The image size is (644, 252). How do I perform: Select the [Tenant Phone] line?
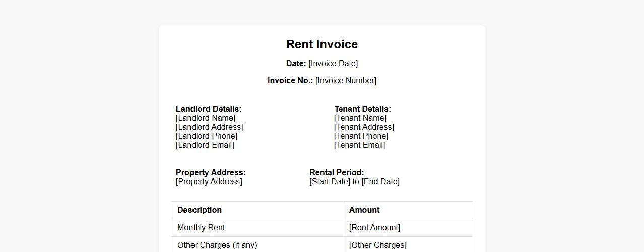pos(361,136)
